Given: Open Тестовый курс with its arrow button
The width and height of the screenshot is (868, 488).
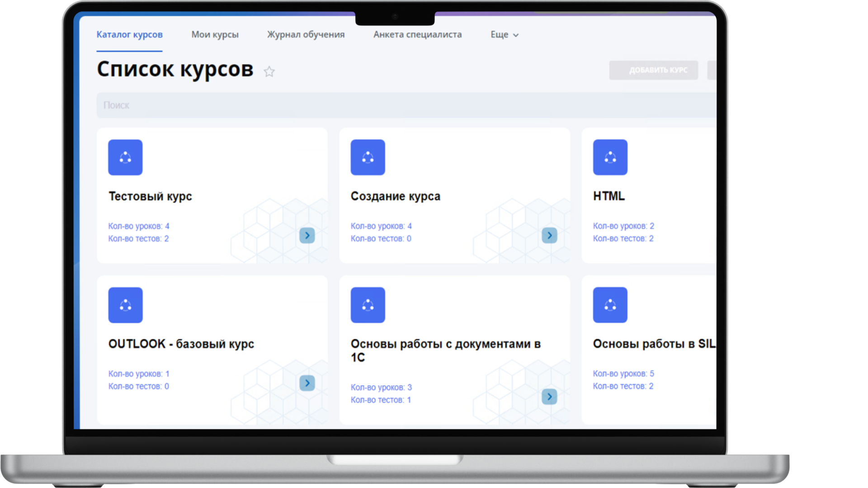Looking at the screenshot, I should 307,235.
